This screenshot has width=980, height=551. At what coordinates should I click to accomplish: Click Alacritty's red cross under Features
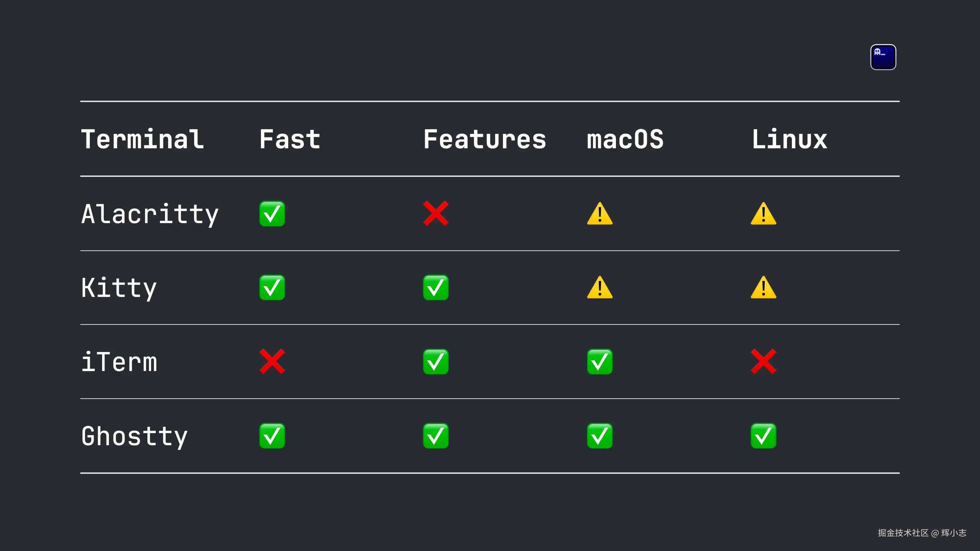pyautogui.click(x=436, y=213)
